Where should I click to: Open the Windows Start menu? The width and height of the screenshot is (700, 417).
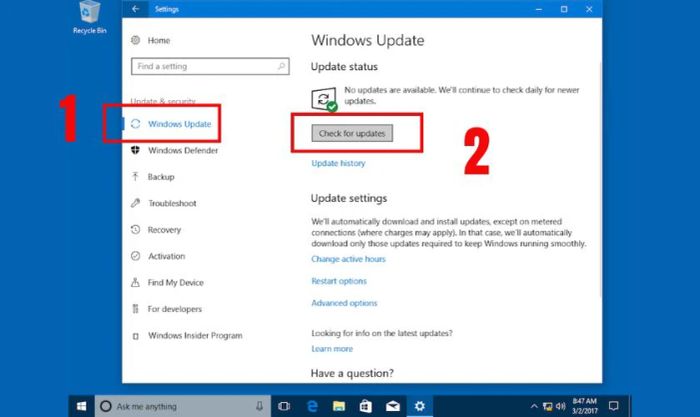(81, 406)
